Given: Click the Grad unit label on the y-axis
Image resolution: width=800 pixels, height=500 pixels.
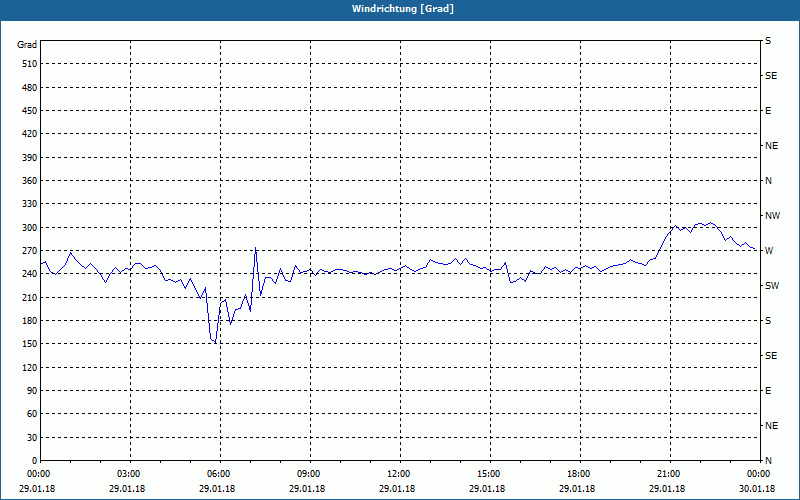Looking at the screenshot, I should (x=27, y=45).
